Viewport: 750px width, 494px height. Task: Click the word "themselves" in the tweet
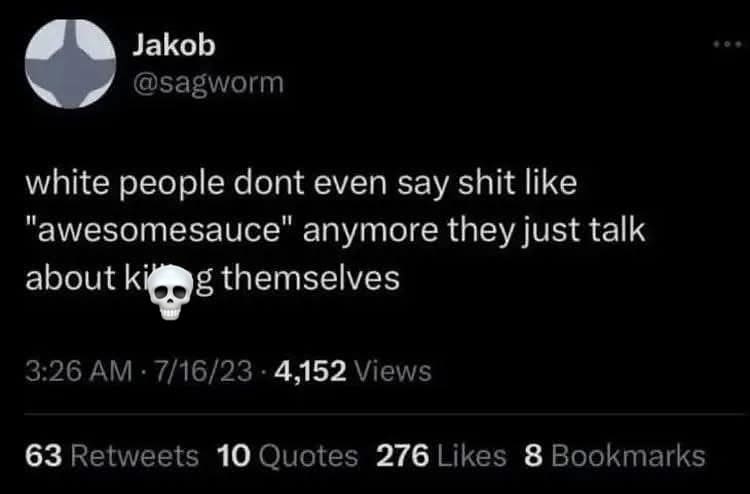[x=310, y=278]
